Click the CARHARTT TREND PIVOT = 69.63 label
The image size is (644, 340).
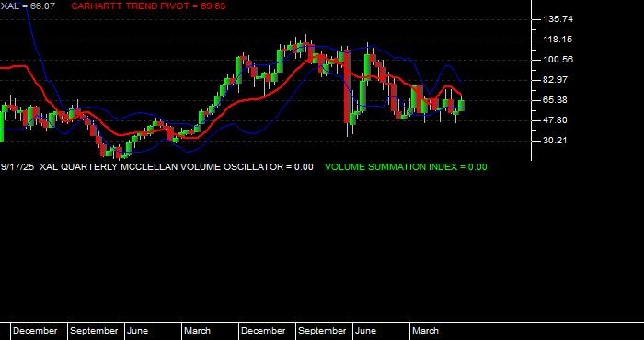point(148,6)
